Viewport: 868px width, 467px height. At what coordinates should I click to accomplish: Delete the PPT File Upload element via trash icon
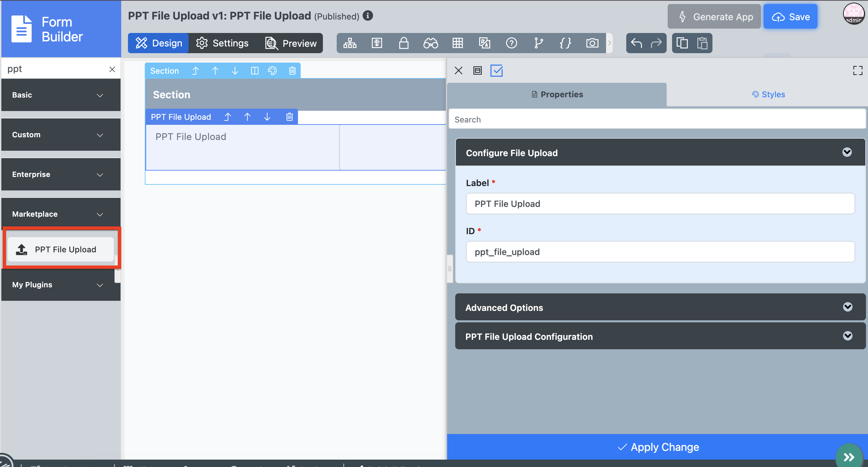click(289, 117)
